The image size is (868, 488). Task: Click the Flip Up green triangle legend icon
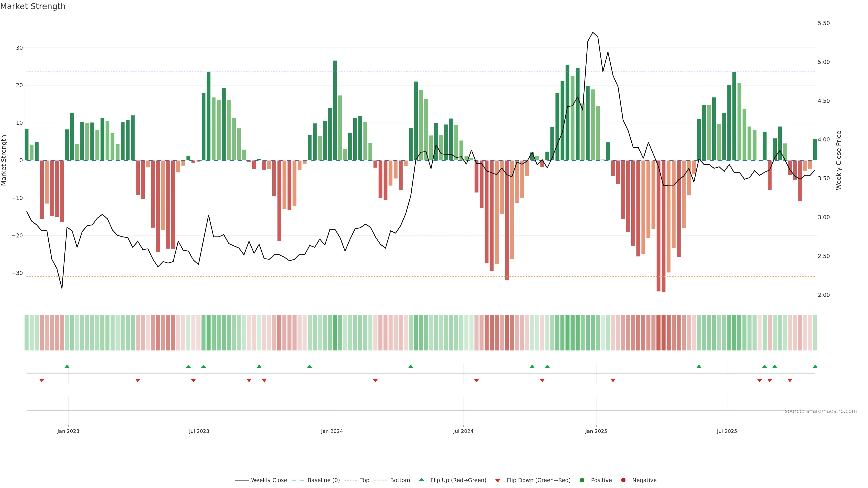click(421, 480)
